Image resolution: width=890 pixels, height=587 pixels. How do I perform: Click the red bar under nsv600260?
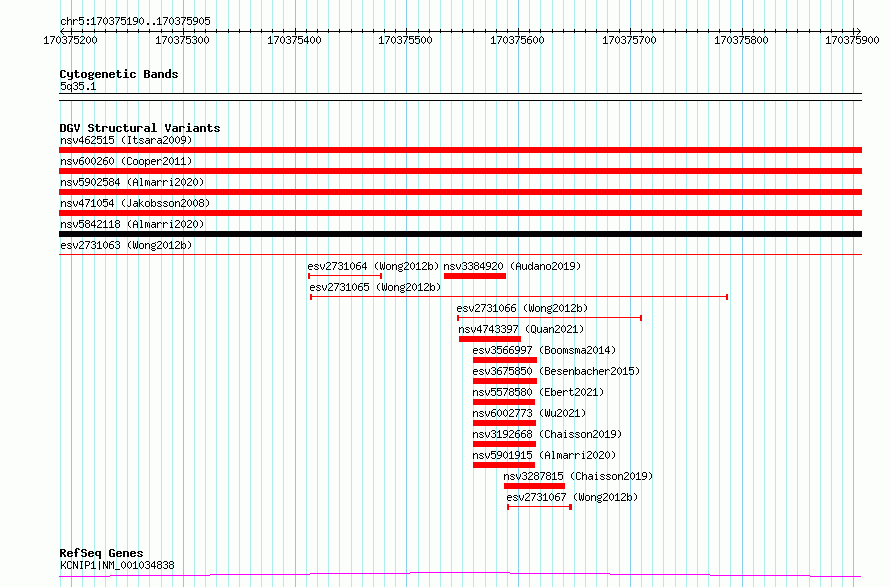[x=460, y=171]
